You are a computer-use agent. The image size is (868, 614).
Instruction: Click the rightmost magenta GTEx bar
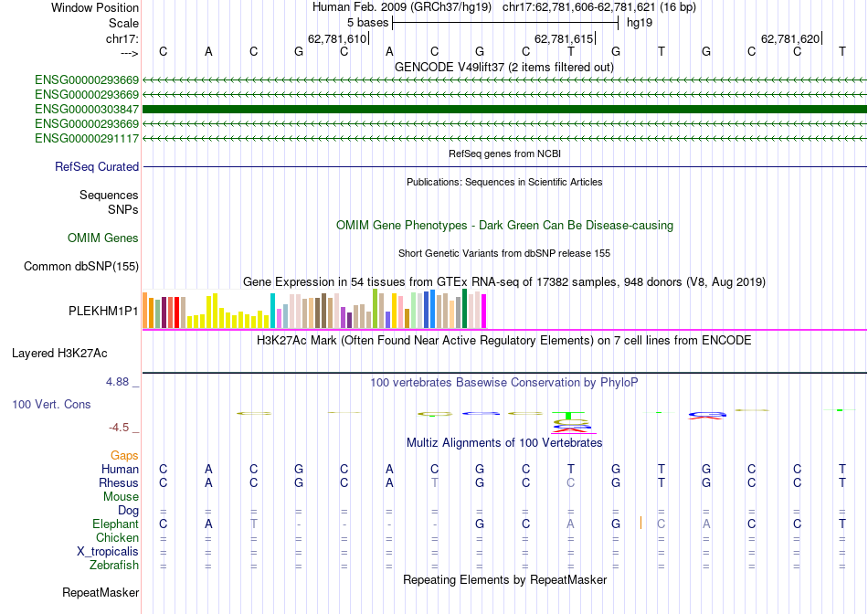[484, 312]
